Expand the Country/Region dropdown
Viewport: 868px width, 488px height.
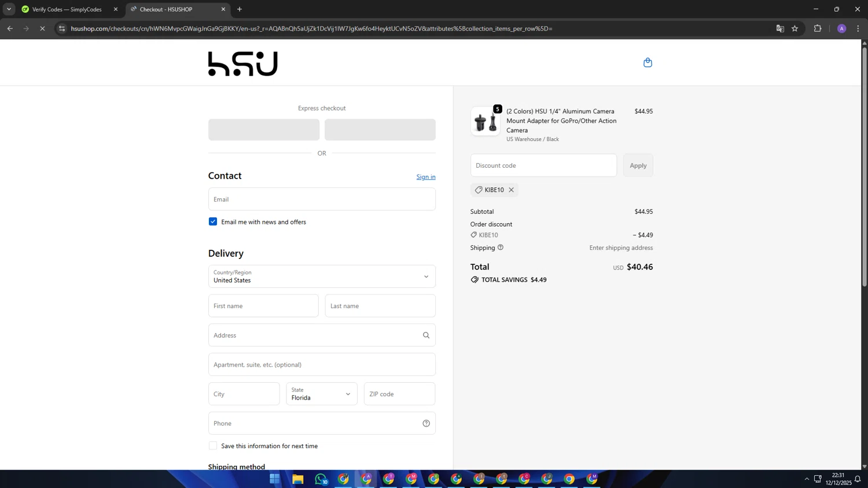(x=322, y=276)
